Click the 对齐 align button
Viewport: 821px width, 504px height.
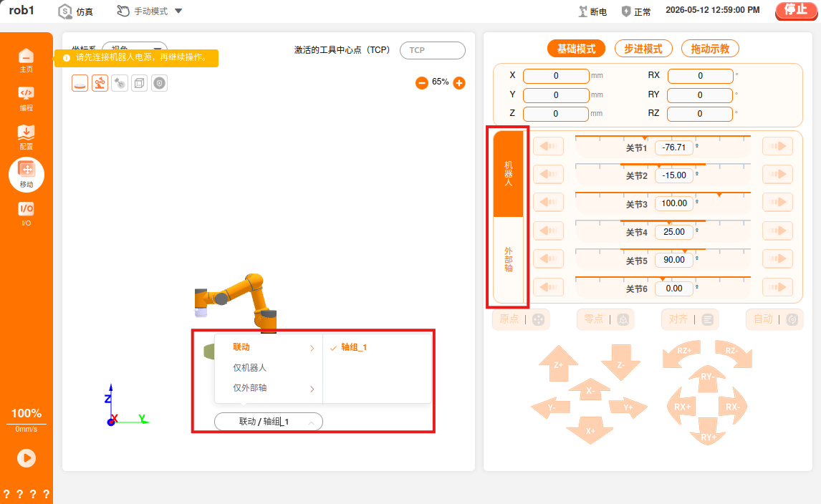click(x=690, y=319)
